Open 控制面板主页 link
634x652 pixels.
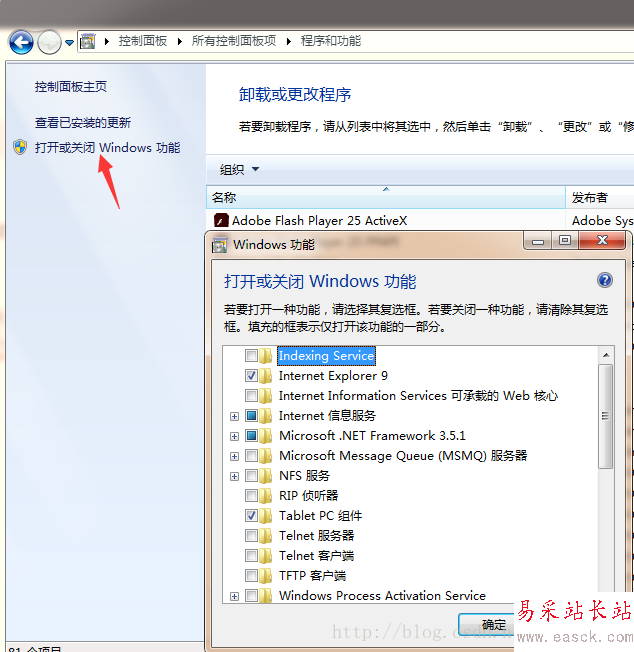(x=71, y=86)
